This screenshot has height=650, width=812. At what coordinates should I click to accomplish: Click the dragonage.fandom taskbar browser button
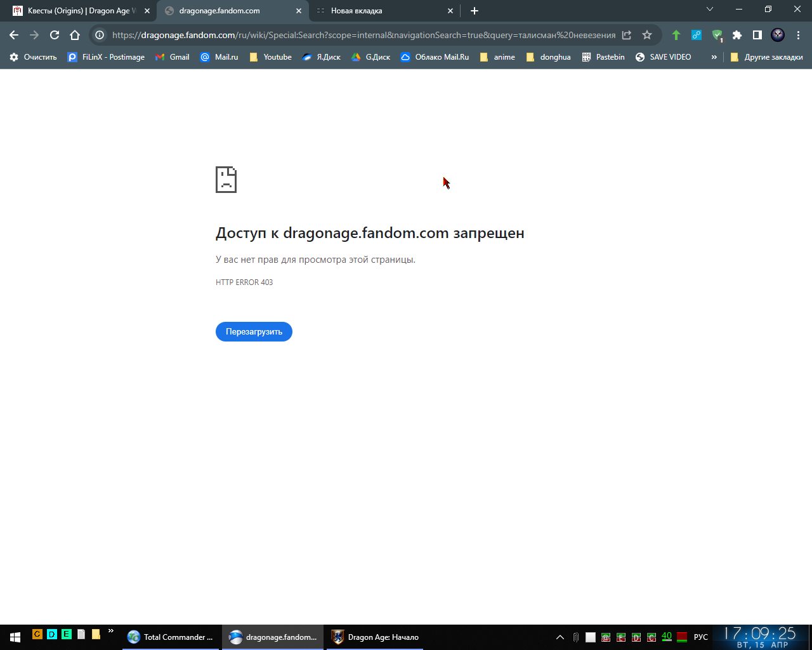pyautogui.click(x=273, y=637)
